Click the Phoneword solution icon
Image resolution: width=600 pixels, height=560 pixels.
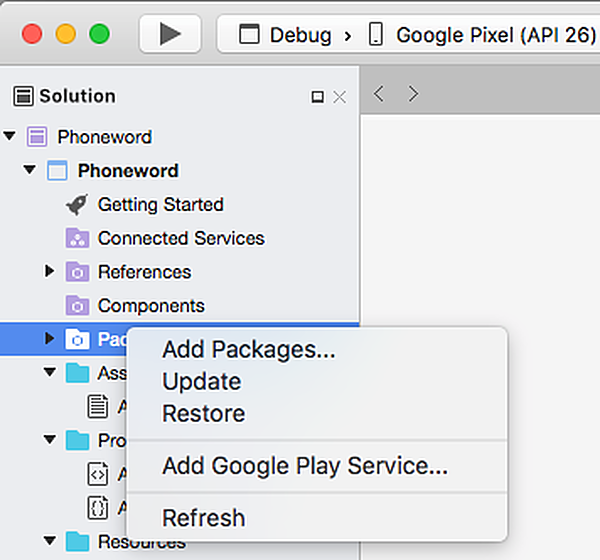click(x=37, y=137)
